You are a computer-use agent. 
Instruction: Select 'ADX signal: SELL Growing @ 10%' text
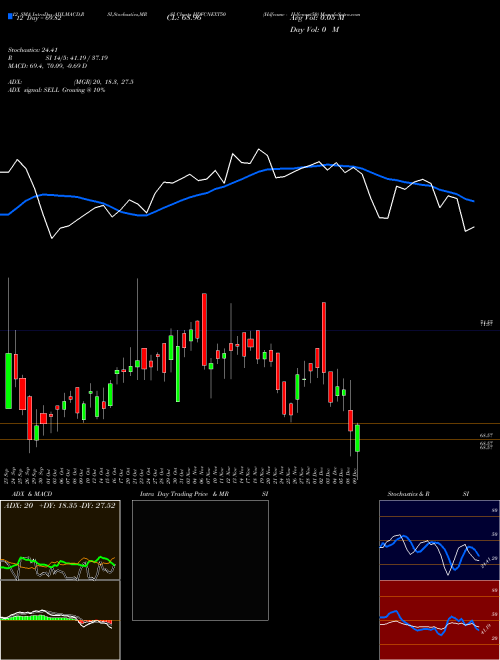tap(56, 90)
